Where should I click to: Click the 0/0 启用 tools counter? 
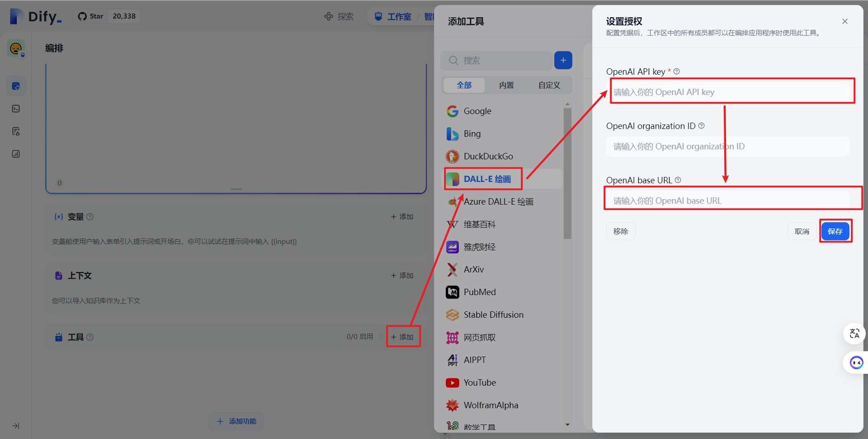[360, 337]
